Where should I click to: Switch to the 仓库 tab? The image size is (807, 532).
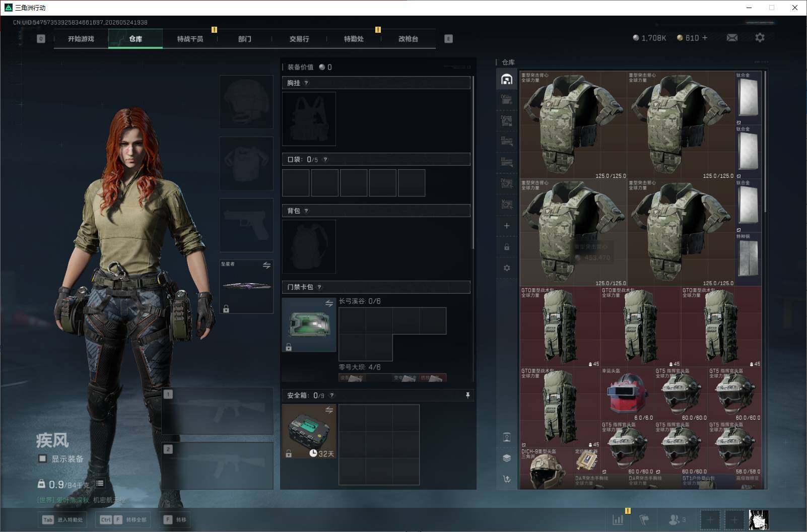coord(136,39)
